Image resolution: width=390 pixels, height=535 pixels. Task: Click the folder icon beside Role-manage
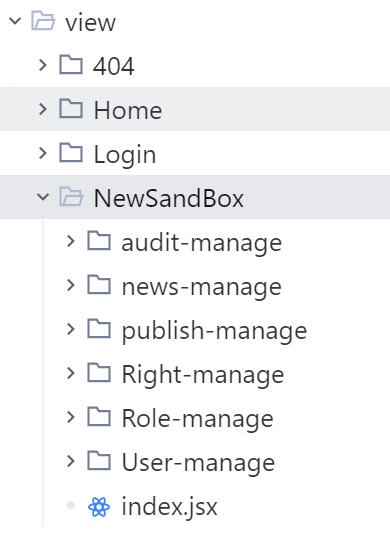click(x=99, y=417)
